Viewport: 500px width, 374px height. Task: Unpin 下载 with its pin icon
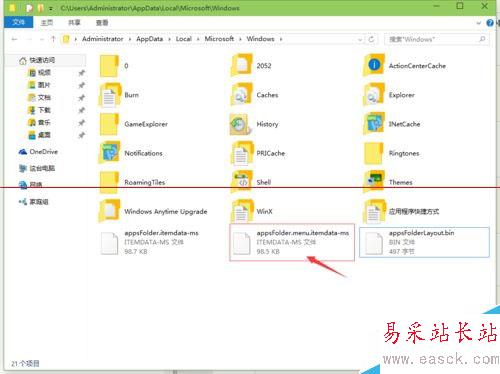pos(81,110)
